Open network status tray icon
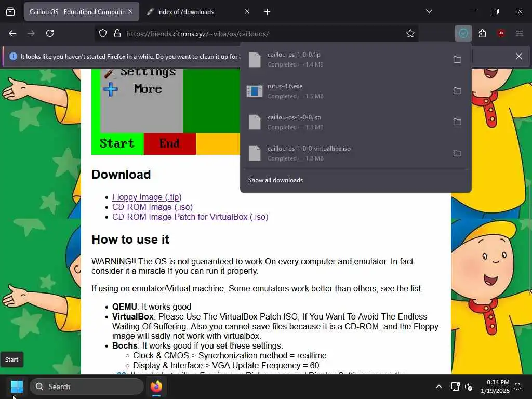This screenshot has width=532, height=399. tap(455, 387)
